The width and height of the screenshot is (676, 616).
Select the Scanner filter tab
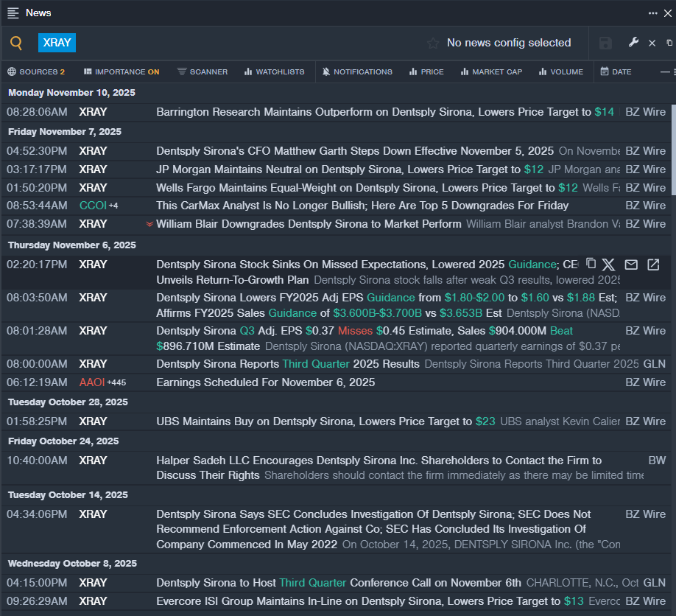203,71
